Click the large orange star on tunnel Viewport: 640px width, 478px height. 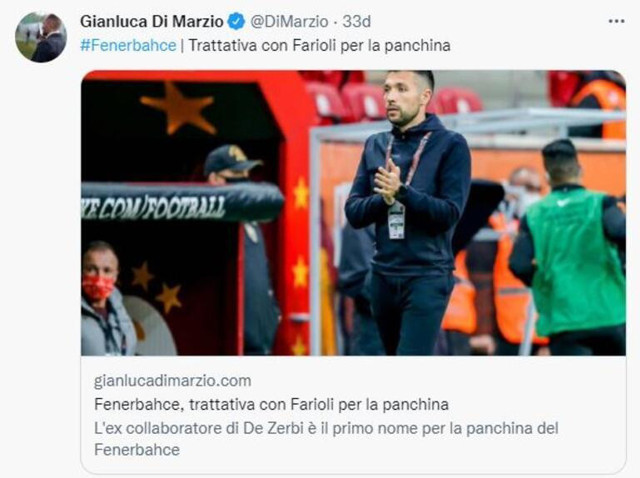click(x=178, y=109)
